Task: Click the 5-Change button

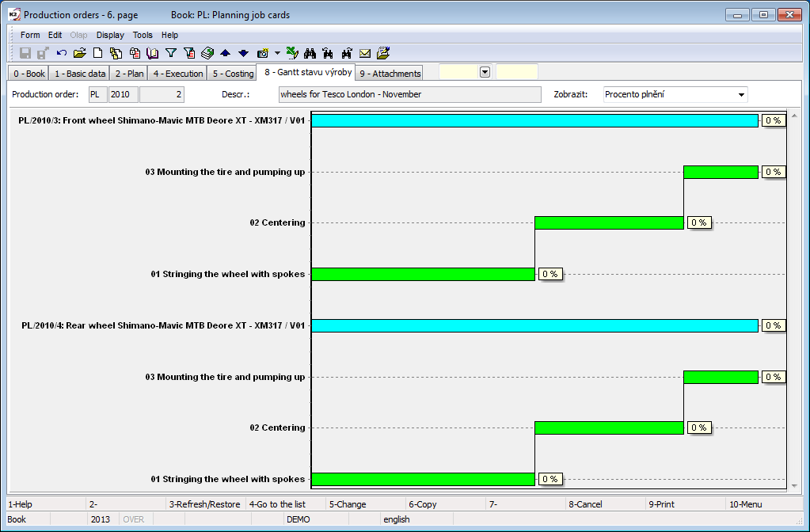Action: (x=365, y=504)
